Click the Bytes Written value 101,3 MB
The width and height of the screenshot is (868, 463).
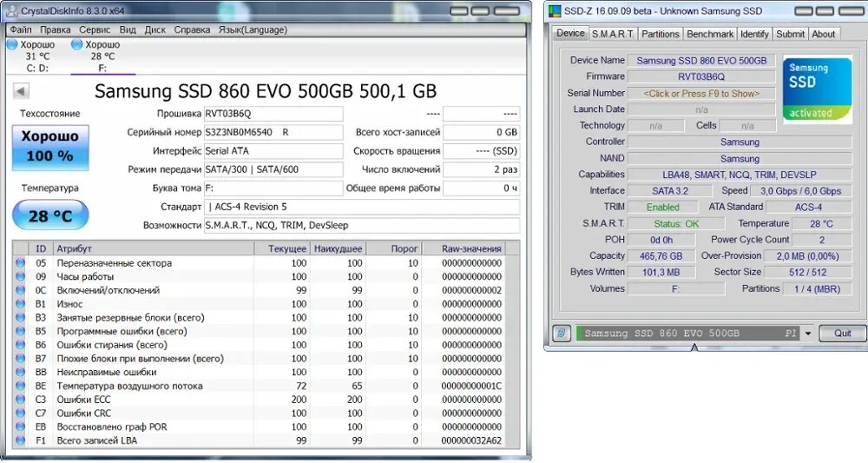tap(661, 273)
